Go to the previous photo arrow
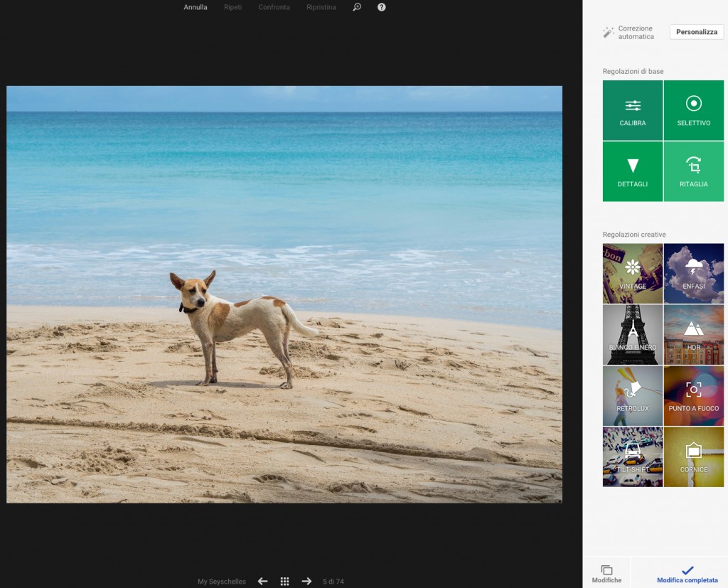This screenshot has height=588, width=728. coord(262,581)
